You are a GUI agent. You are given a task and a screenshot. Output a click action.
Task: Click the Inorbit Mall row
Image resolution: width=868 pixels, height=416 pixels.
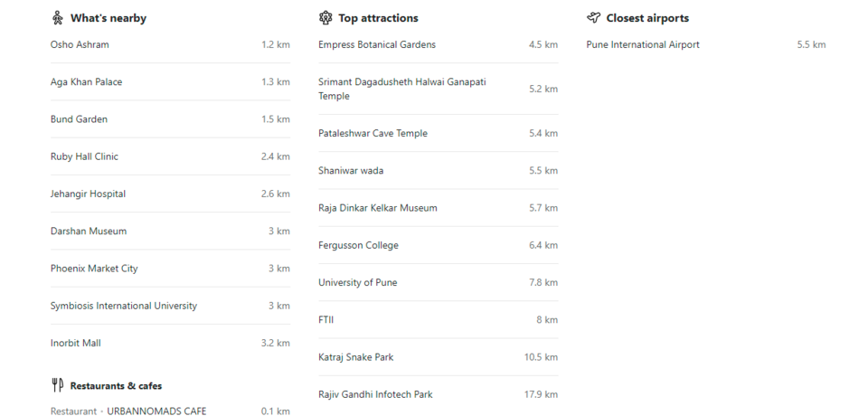(x=75, y=343)
